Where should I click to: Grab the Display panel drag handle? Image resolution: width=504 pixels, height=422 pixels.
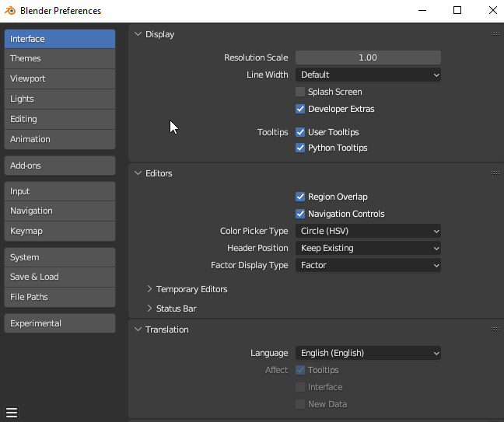(495, 33)
